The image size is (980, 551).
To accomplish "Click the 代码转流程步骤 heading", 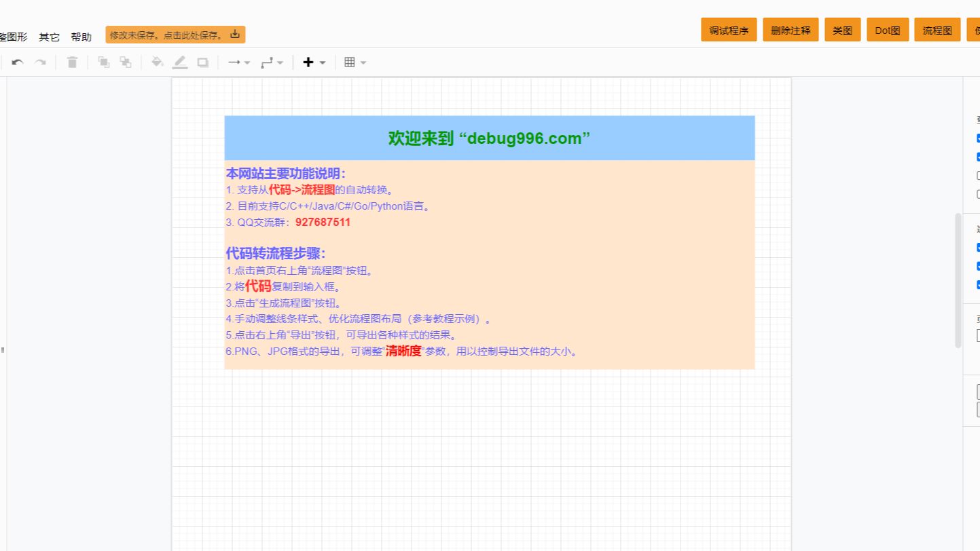I will [x=276, y=253].
